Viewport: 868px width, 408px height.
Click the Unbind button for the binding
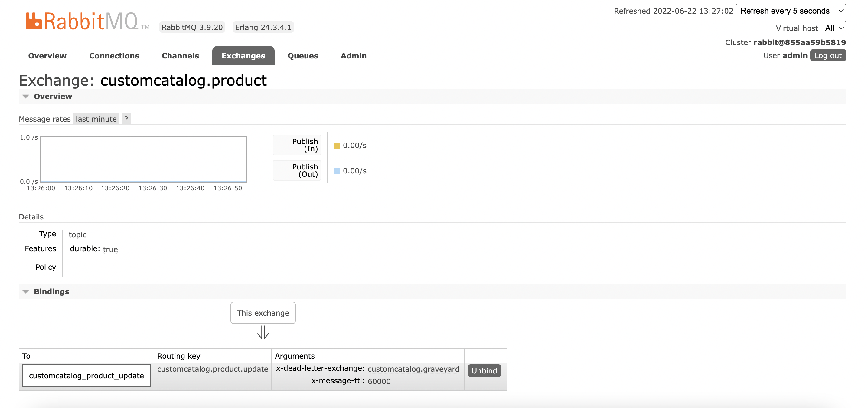(x=484, y=370)
